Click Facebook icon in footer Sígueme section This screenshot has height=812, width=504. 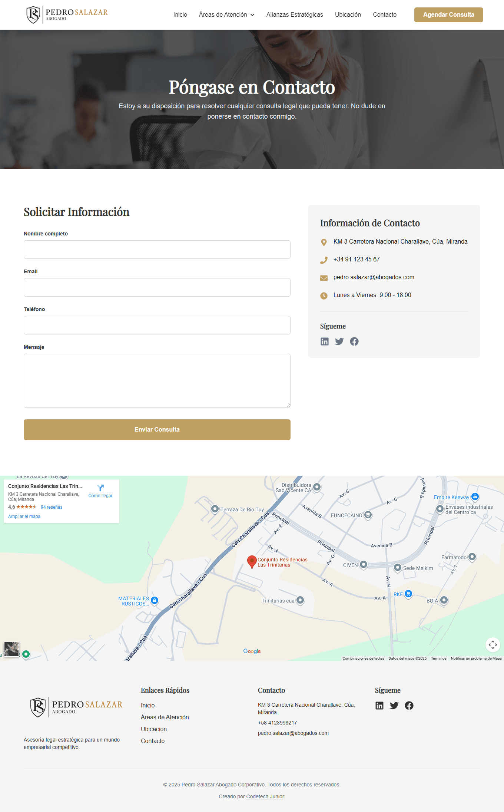pos(409,706)
